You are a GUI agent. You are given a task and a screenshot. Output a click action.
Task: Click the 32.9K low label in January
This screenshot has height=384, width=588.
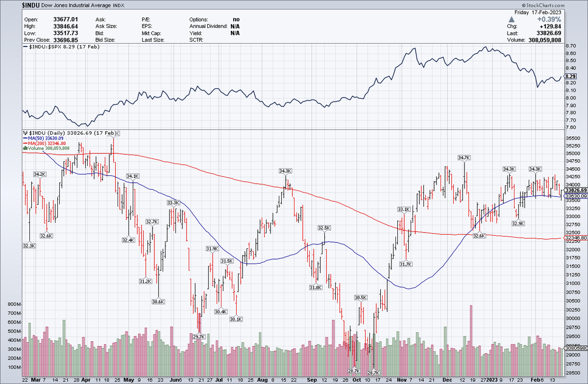coord(518,223)
